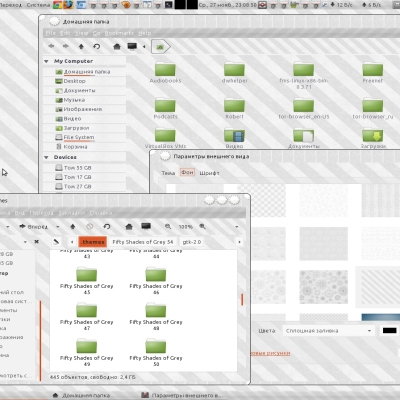
Task: Open the Robert folder
Action: tap(234, 108)
